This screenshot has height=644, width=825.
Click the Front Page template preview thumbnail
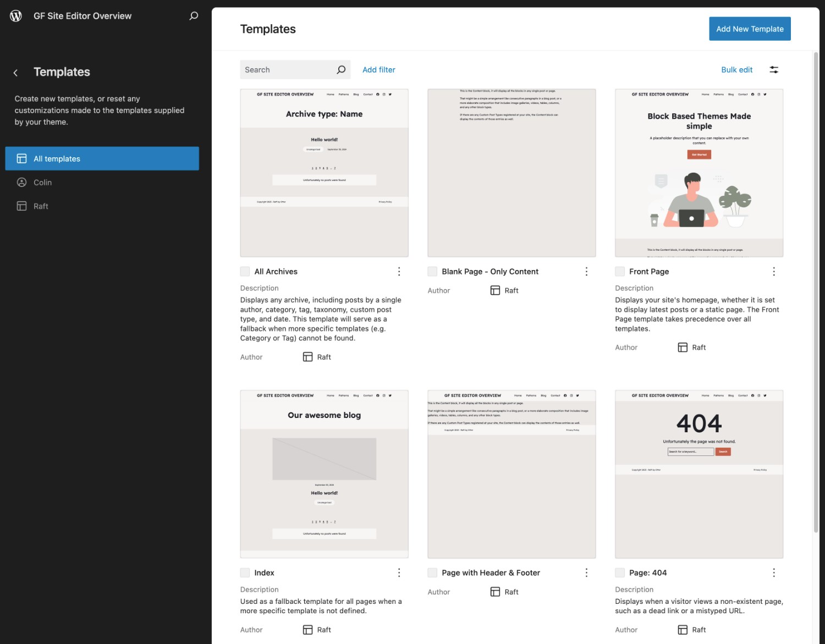[699, 173]
